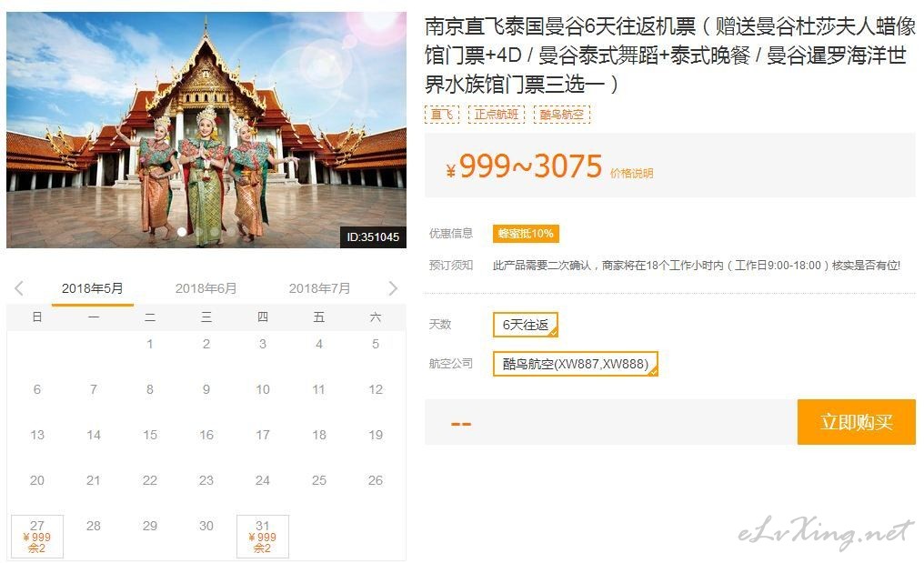
Task: Switch to the 2018年6月 tab
Action: coord(206,288)
